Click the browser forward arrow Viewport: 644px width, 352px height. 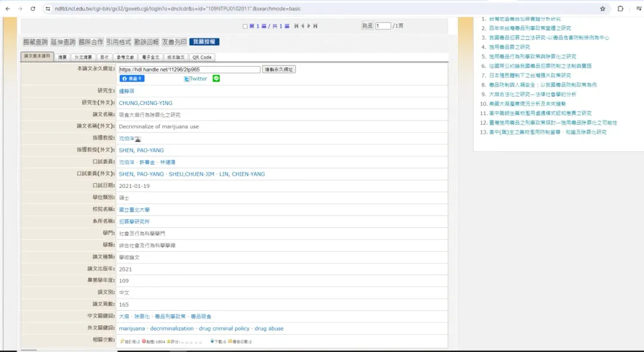coord(20,8)
